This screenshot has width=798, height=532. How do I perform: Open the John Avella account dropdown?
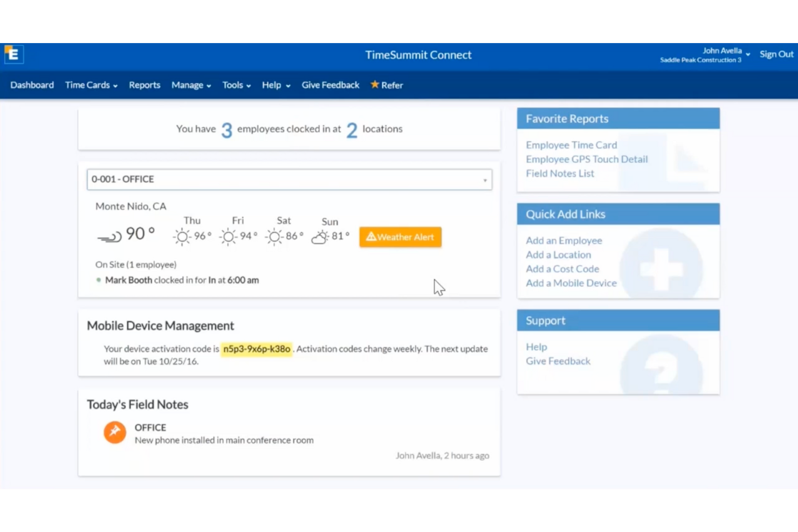(726, 52)
